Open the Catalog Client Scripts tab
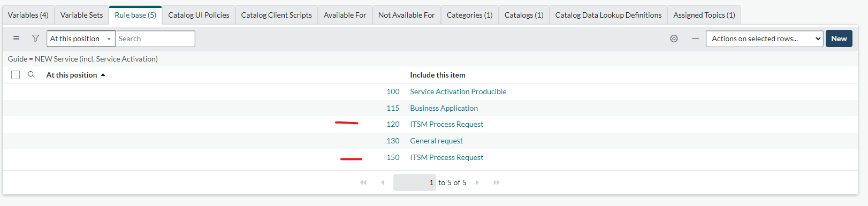This screenshot has width=868, height=206. coord(276,15)
